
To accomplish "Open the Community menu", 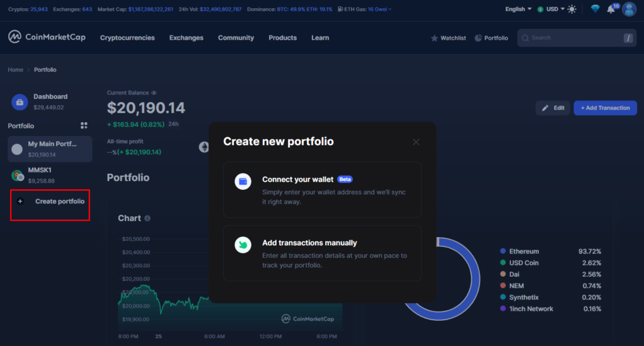I will pos(236,38).
